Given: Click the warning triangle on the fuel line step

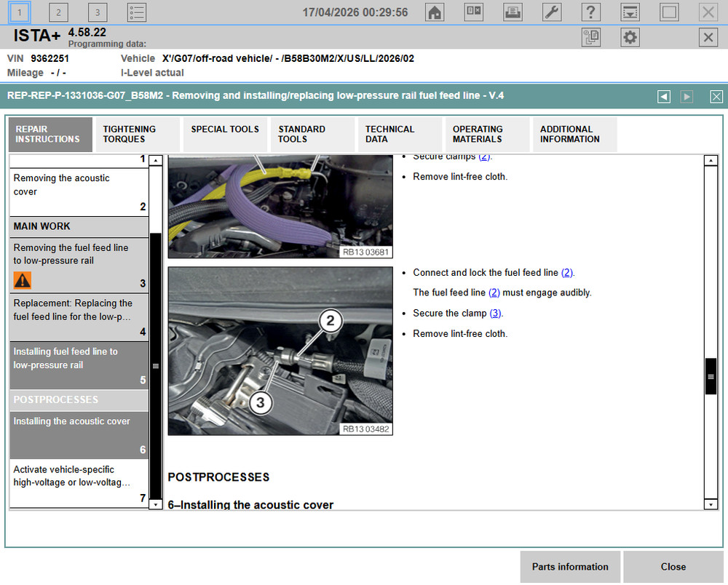Looking at the screenshot, I should pos(20,280).
